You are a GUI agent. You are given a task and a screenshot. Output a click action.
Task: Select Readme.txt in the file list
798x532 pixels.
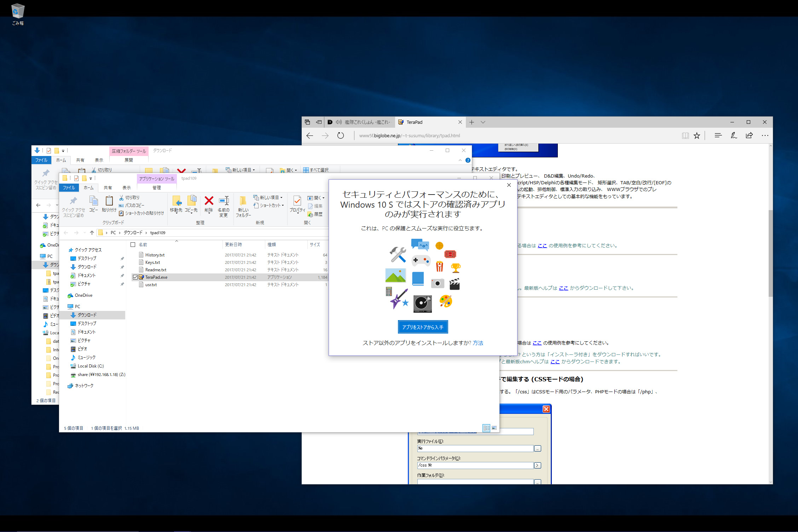tap(156, 270)
